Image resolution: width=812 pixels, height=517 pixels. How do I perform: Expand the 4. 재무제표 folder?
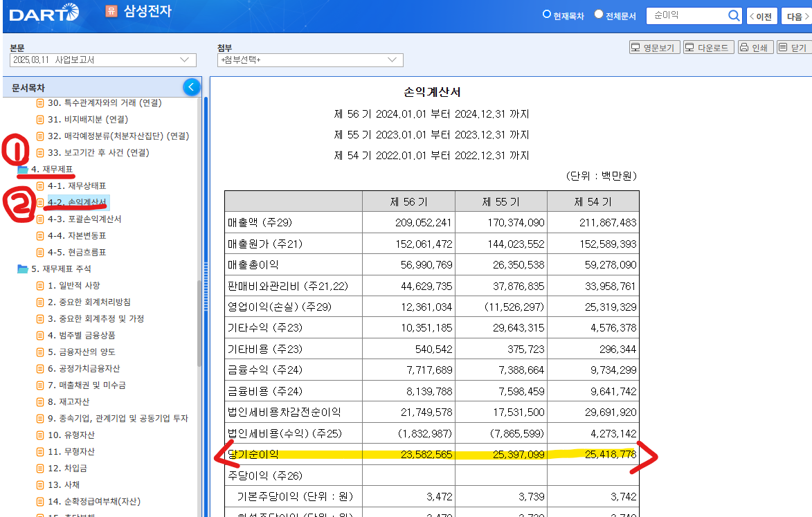click(24, 169)
